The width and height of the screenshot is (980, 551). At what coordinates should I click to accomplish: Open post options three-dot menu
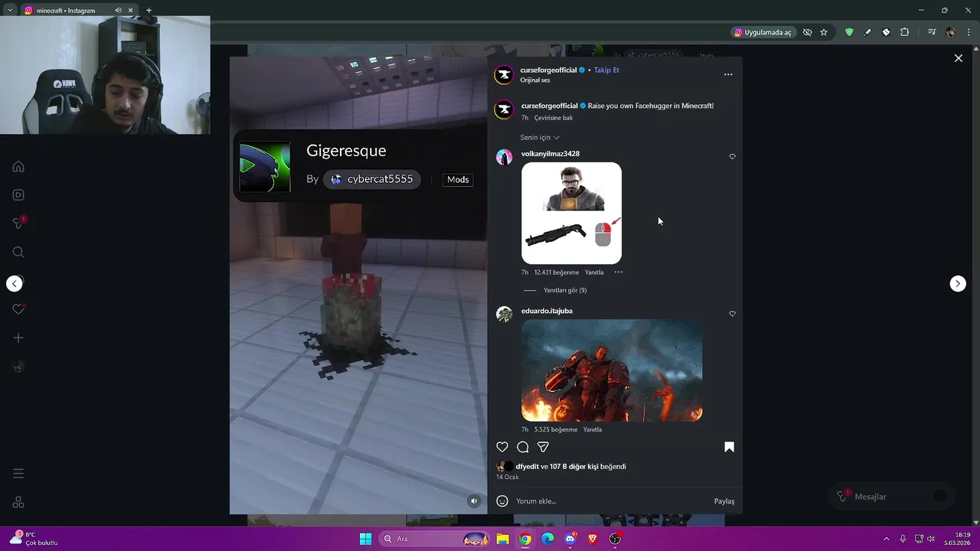[728, 74]
